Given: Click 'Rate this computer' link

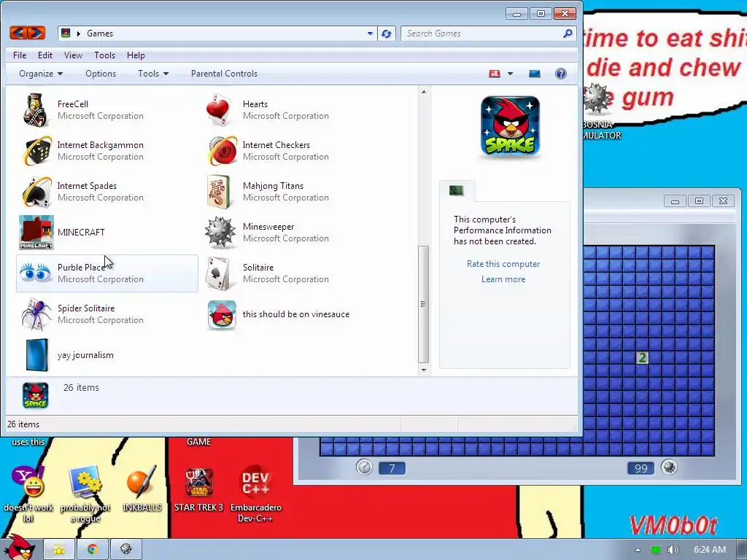Looking at the screenshot, I should [503, 264].
